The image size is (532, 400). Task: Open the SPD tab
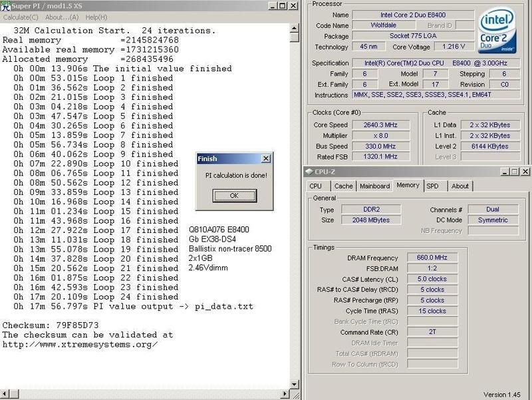[432, 186]
